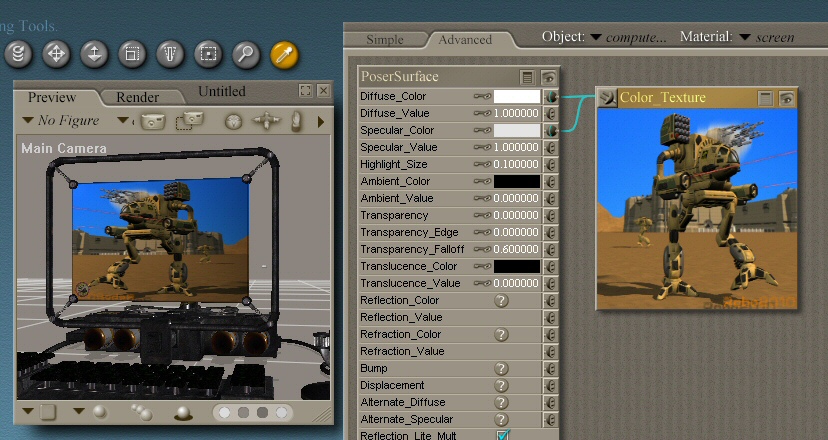This screenshot has width=828, height=440.
Task: Click the square document layout icon
Action: click(48, 412)
